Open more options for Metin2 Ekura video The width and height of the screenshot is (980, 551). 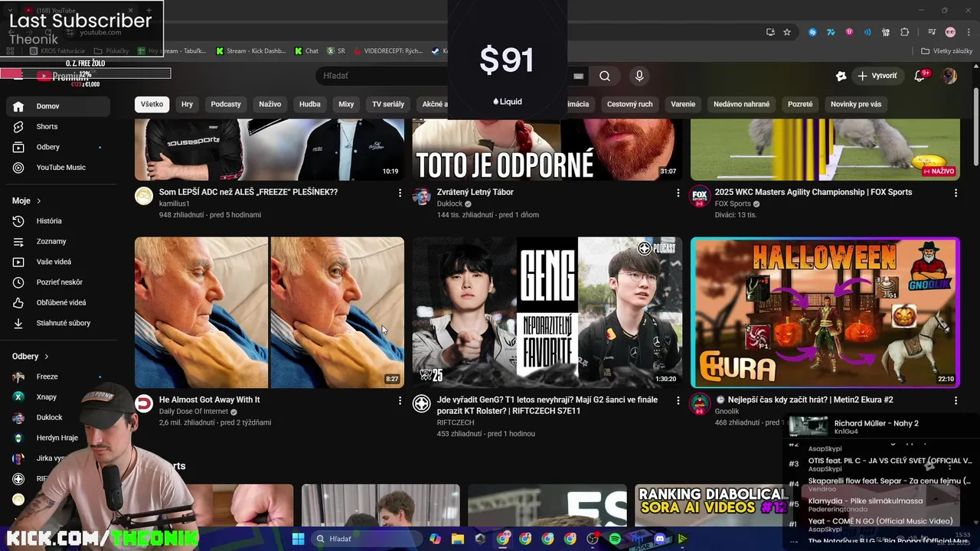pyautogui.click(x=955, y=400)
